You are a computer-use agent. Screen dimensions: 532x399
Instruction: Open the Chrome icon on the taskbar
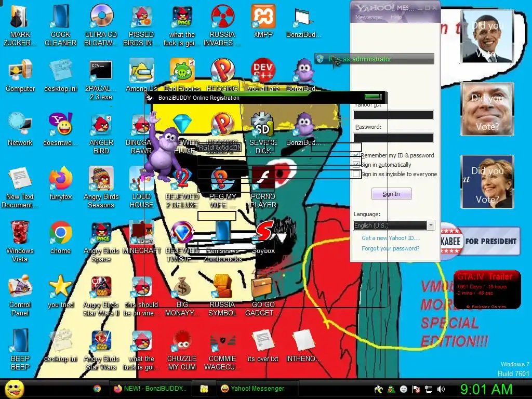pos(97,389)
